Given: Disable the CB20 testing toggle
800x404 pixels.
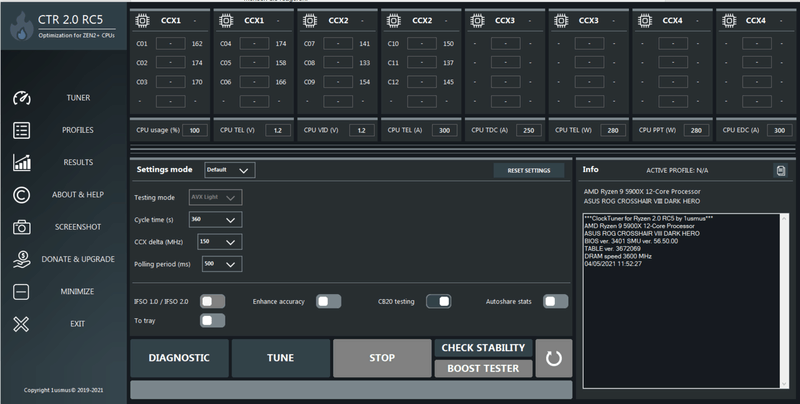Looking at the screenshot, I should point(438,301).
